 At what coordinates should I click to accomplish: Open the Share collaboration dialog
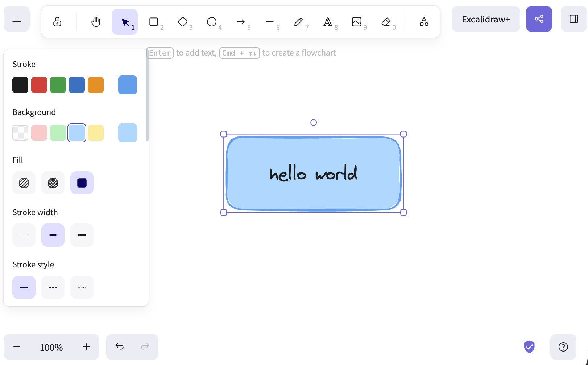click(539, 19)
